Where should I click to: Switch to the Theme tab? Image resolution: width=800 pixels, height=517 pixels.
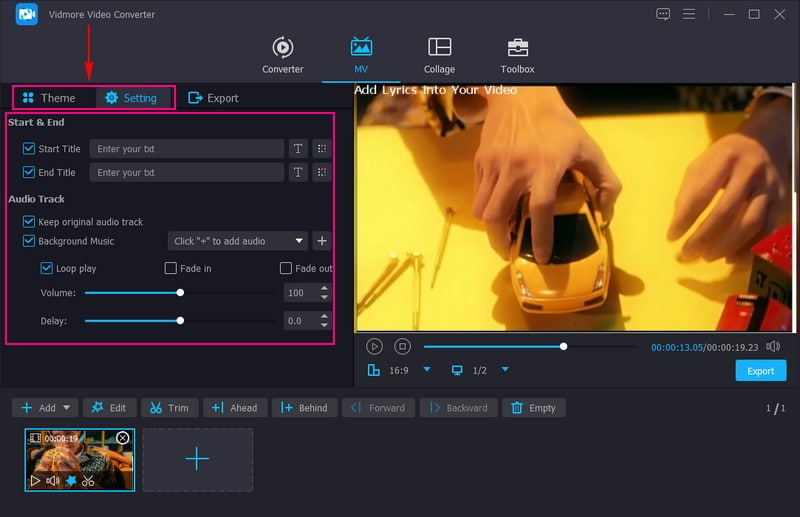pos(49,98)
